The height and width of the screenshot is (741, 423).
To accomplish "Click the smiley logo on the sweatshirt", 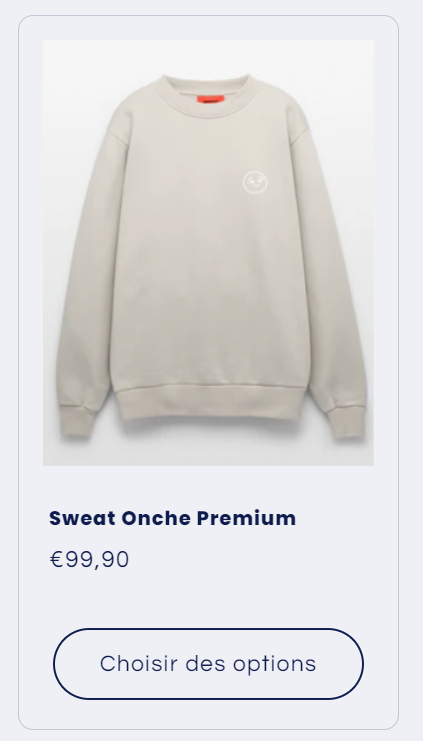I will pyautogui.click(x=255, y=182).
